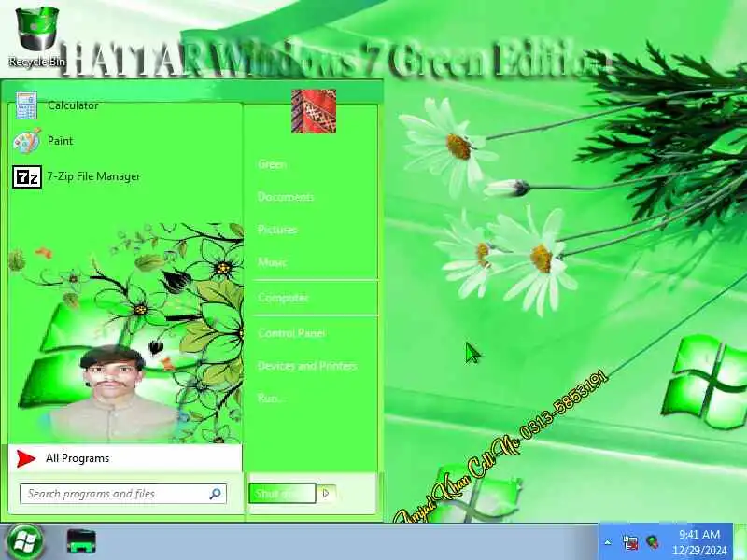The image size is (747, 560).
Task: Click the Start orb button
Action: coord(24,542)
